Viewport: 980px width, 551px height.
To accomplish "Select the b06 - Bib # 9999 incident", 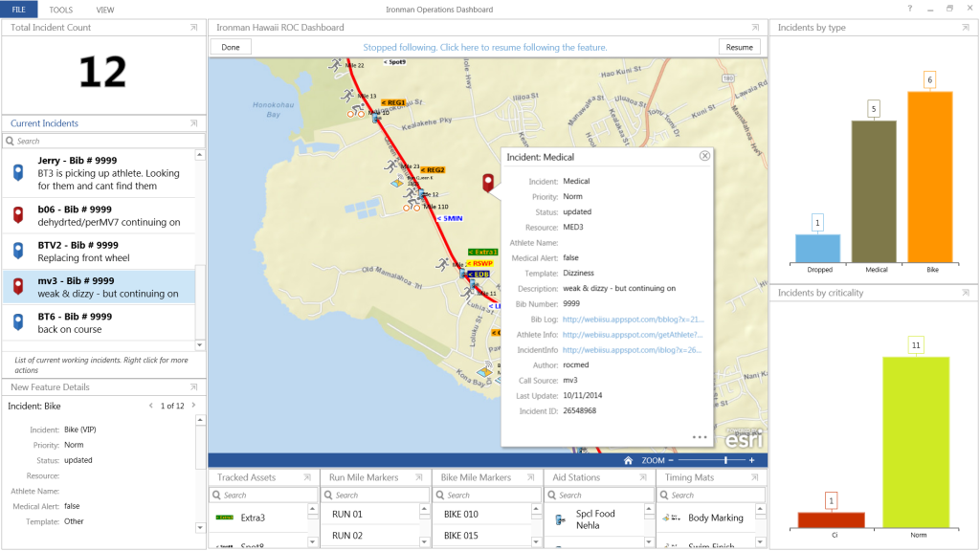I will point(100,215).
